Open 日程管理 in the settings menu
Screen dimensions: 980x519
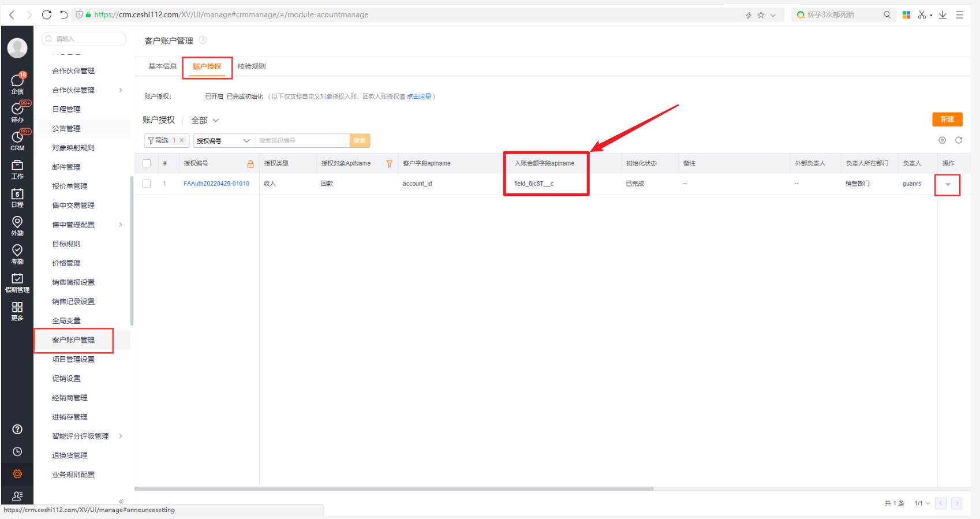tap(66, 109)
